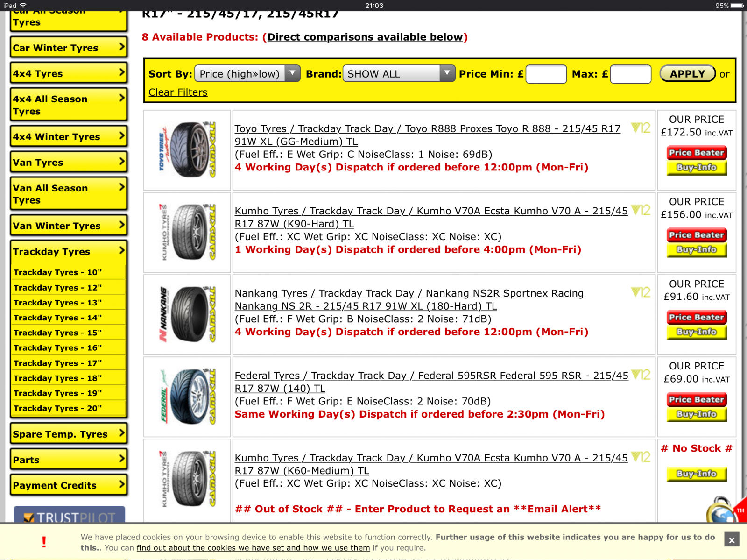Click the Federal 595RSR tyre product image
The width and height of the screenshot is (747, 560).
(x=187, y=397)
